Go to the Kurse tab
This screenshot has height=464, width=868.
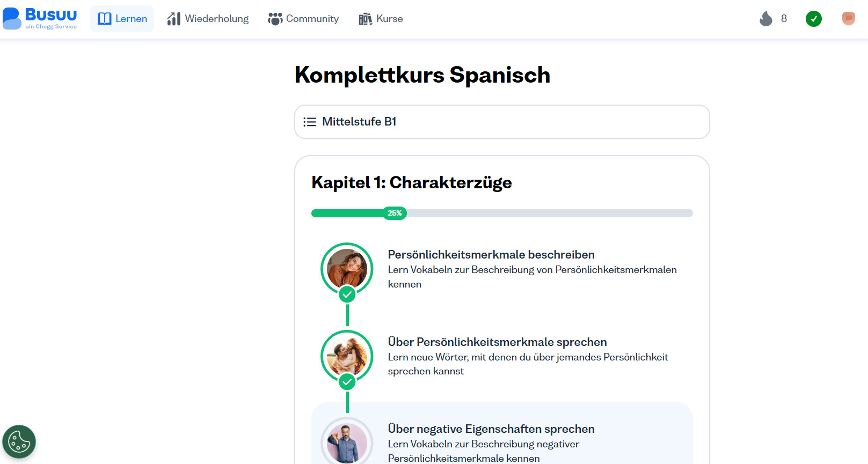pyautogui.click(x=381, y=19)
